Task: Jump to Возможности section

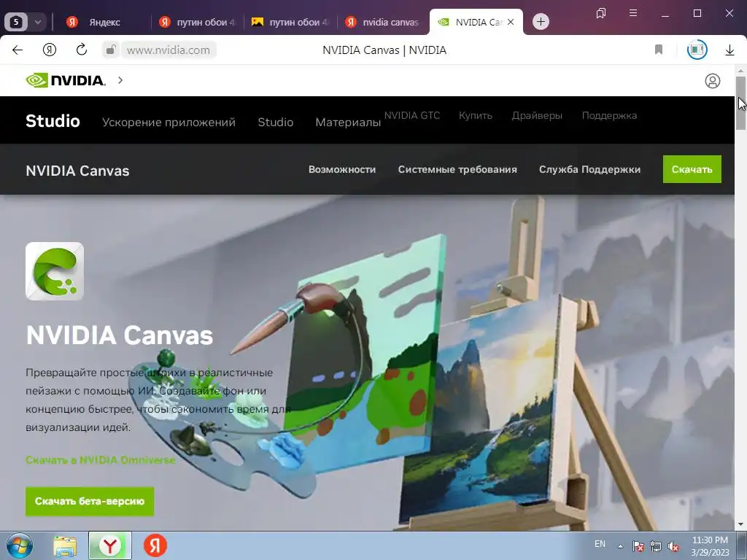Action: pos(342,169)
